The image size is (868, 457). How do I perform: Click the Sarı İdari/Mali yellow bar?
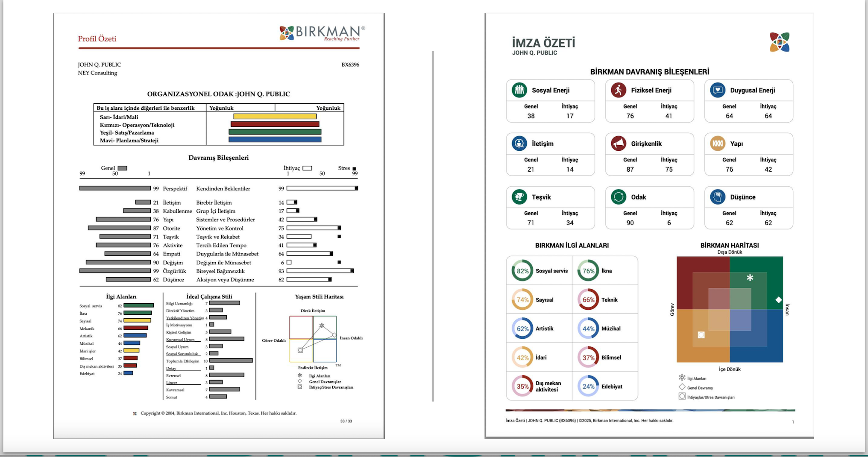[275, 116]
